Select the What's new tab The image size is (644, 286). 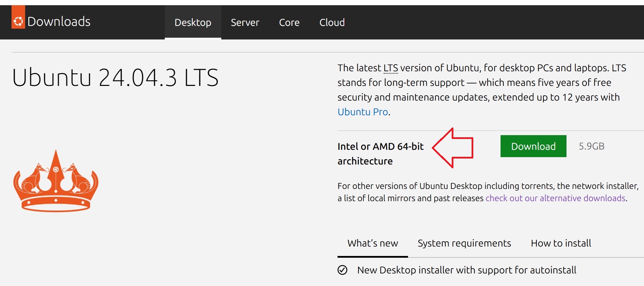click(x=372, y=243)
